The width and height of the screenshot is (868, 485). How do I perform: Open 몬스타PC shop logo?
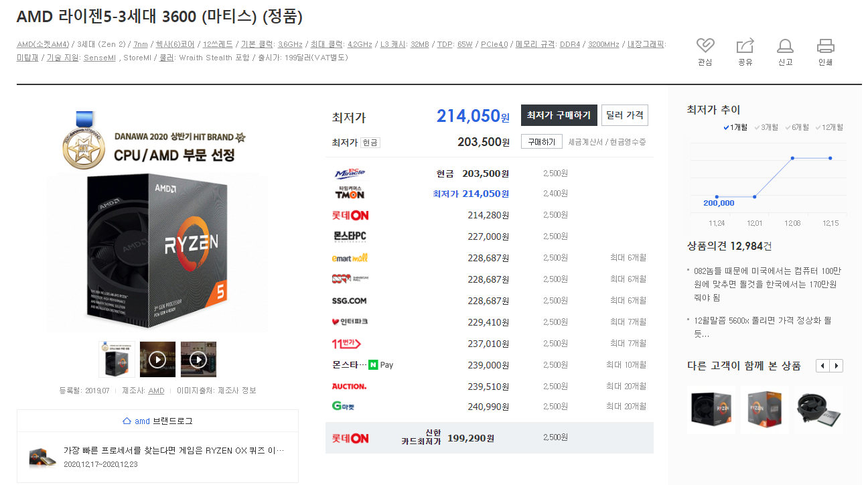(350, 236)
